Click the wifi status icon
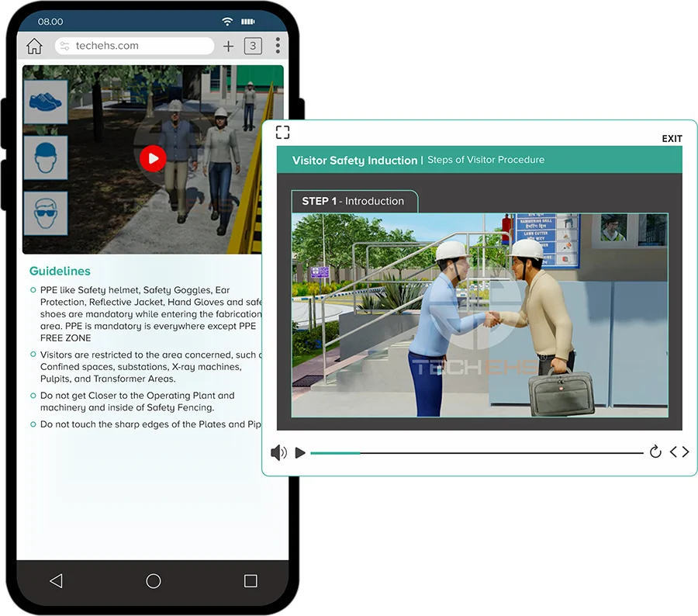 (x=227, y=22)
